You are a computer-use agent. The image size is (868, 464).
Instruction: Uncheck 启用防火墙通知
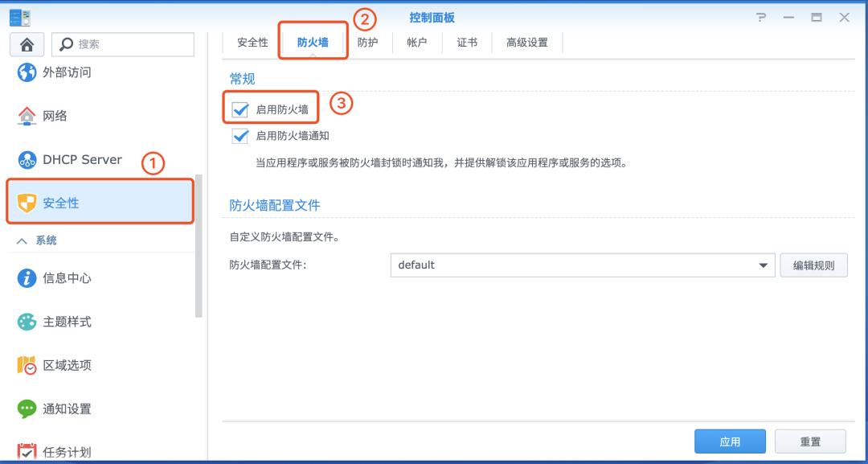point(240,136)
